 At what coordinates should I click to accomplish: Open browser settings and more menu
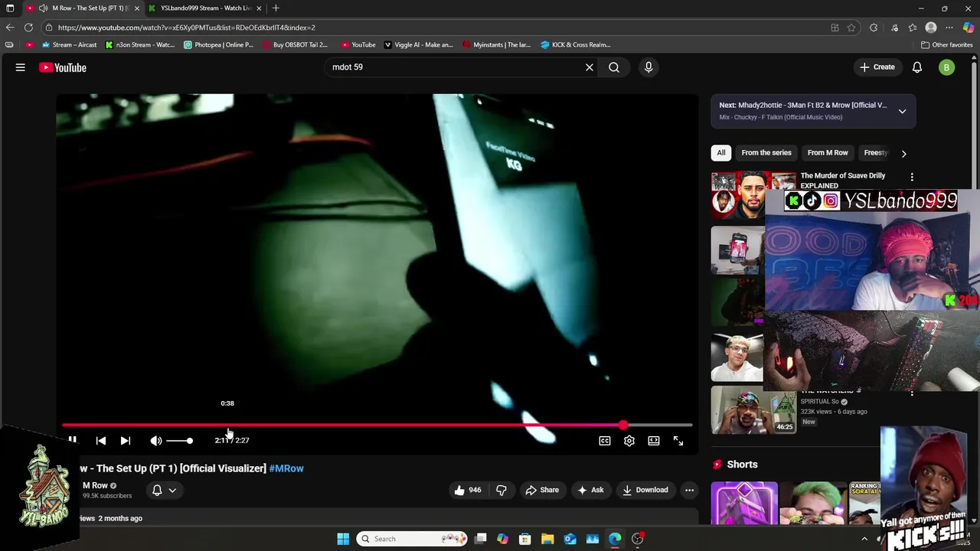click(949, 28)
